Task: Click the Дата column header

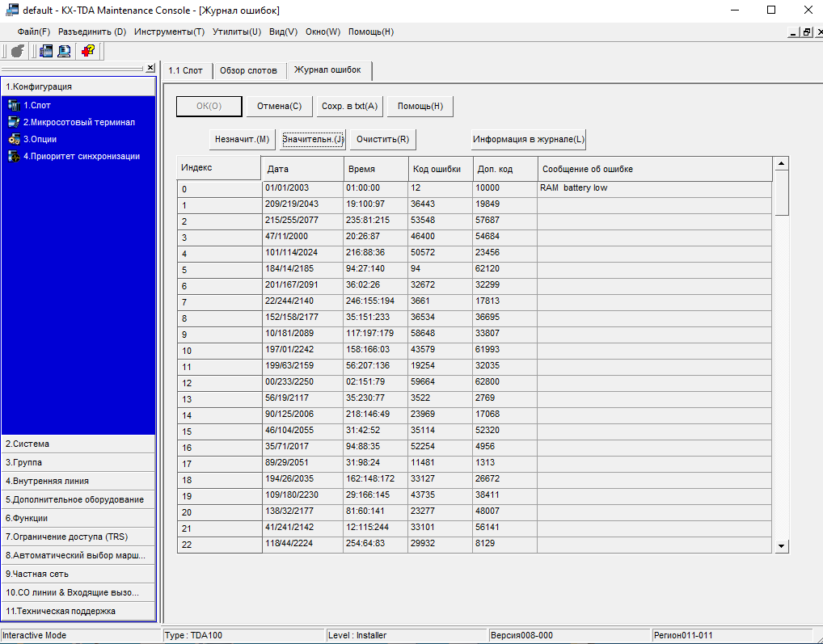Action: click(x=303, y=169)
